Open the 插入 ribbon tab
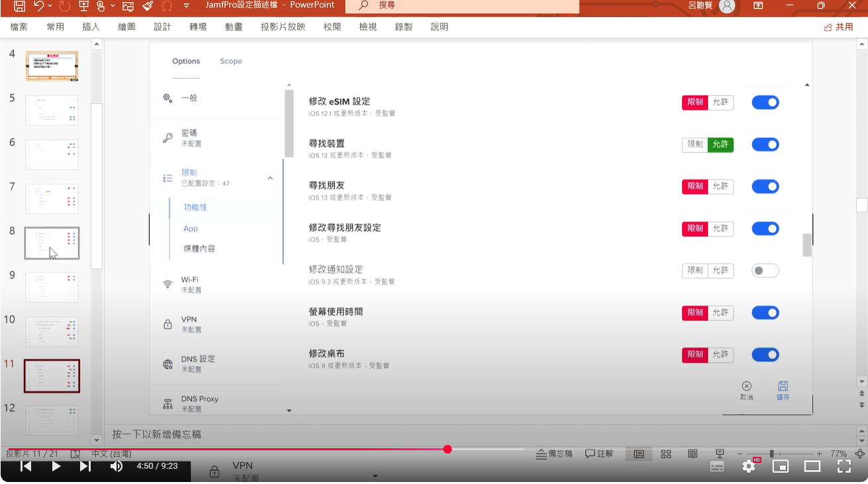 pos(91,27)
